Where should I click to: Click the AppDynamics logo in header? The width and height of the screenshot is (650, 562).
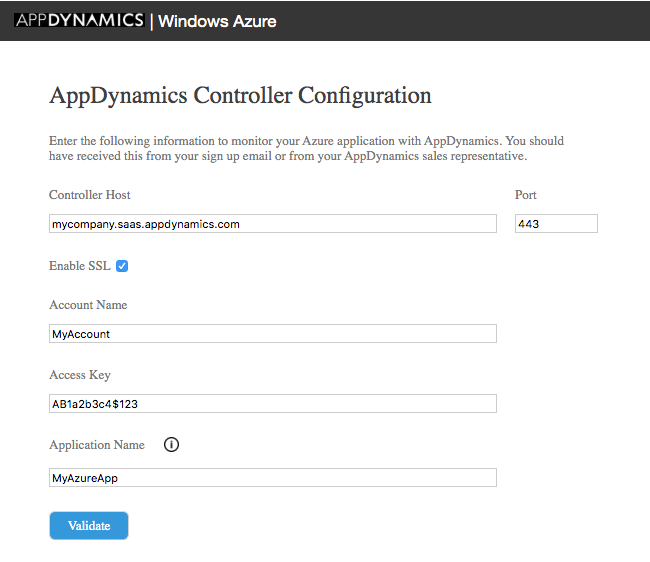pos(79,20)
